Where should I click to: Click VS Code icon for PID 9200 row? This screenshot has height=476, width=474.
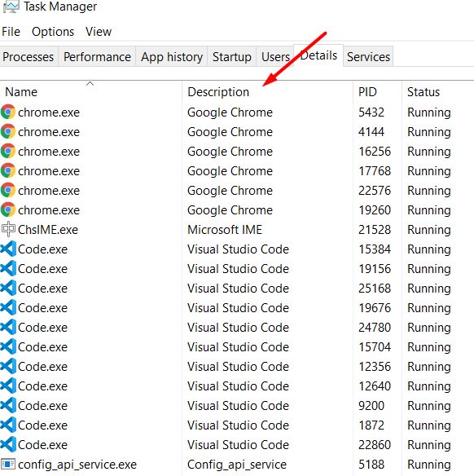point(8,406)
